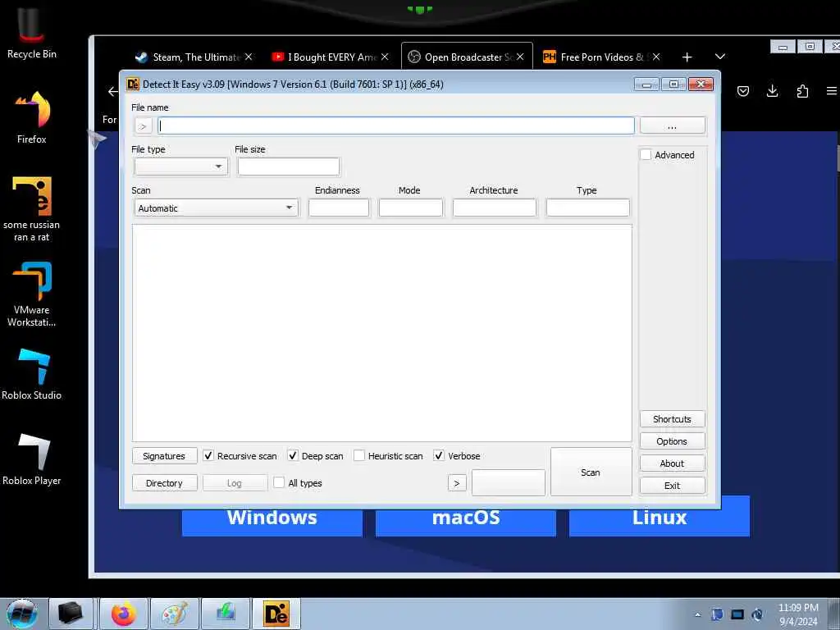This screenshot has width=840, height=630.
Task: Open the Options button
Action: (x=673, y=441)
